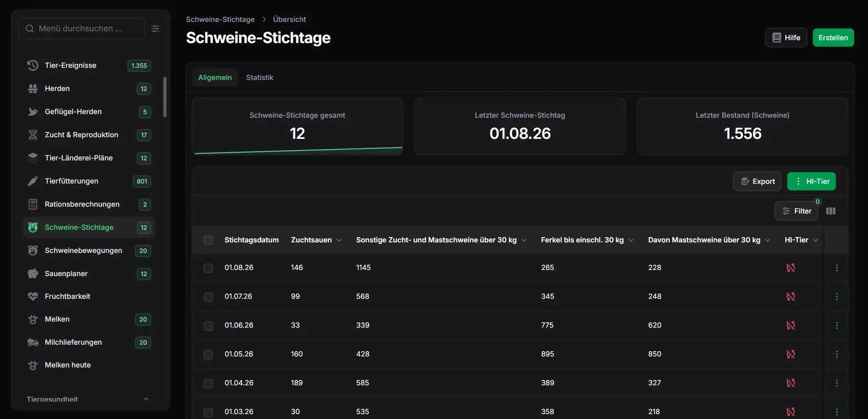Image resolution: width=868 pixels, height=419 pixels.
Task: Open the Hilfe button
Action: click(786, 38)
